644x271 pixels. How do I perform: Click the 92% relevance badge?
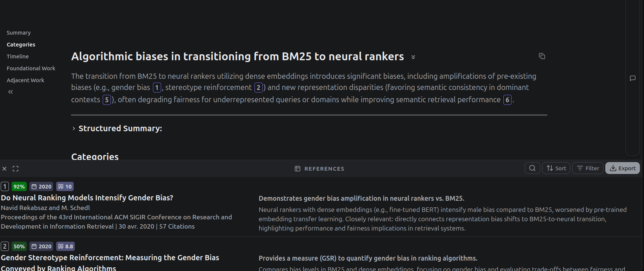tap(19, 187)
